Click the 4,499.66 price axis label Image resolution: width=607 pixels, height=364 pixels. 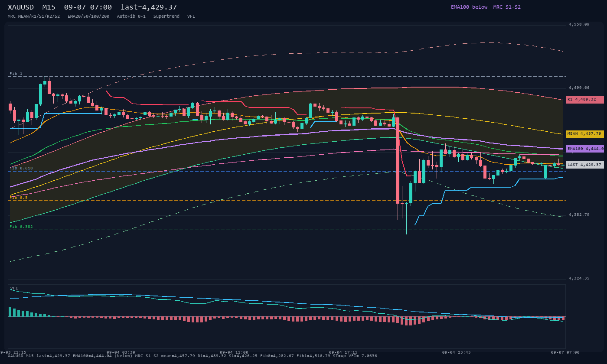click(x=579, y=88)
